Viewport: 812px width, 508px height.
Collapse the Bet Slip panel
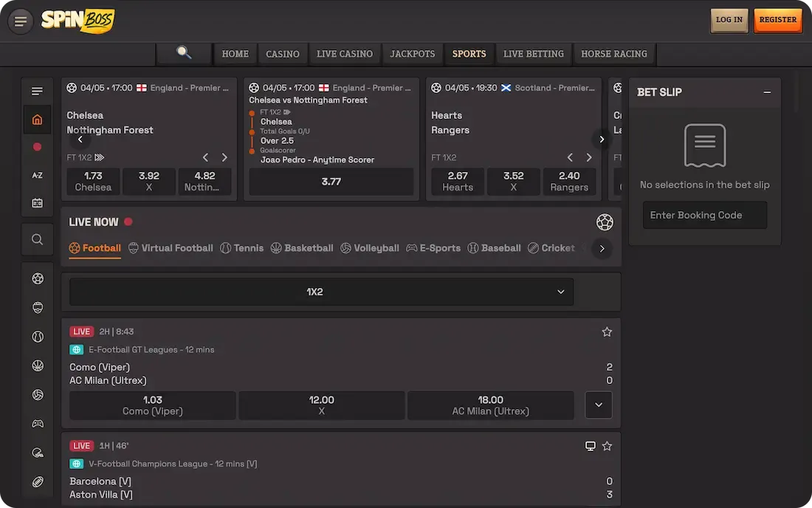[767, 92]
